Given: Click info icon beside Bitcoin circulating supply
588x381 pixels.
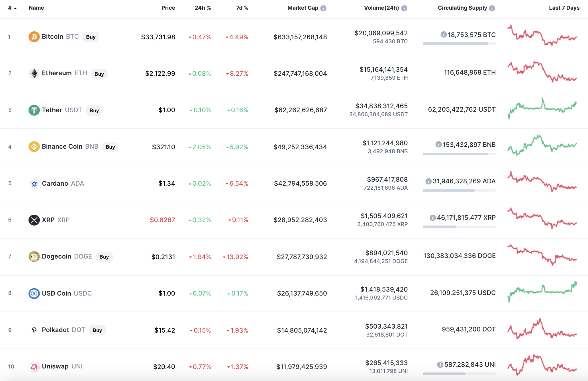Looking at the screenshot, I should (x=443, y=35).
